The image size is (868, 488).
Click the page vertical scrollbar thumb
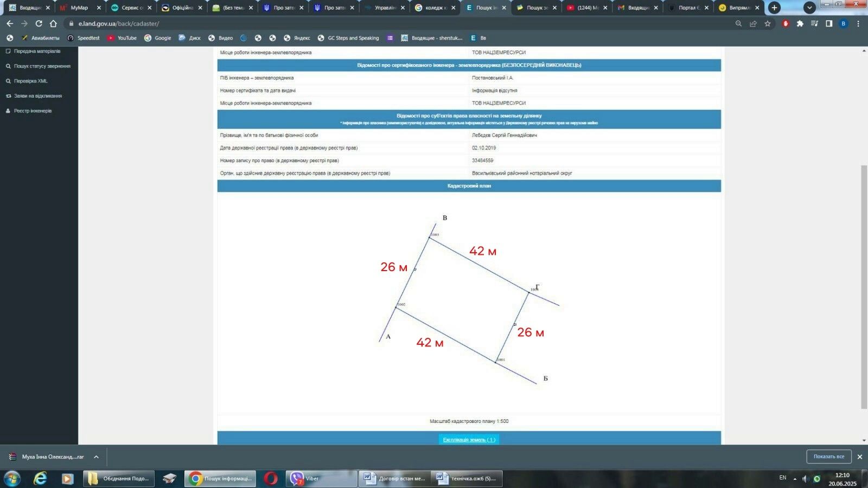[x=864, y=287]
